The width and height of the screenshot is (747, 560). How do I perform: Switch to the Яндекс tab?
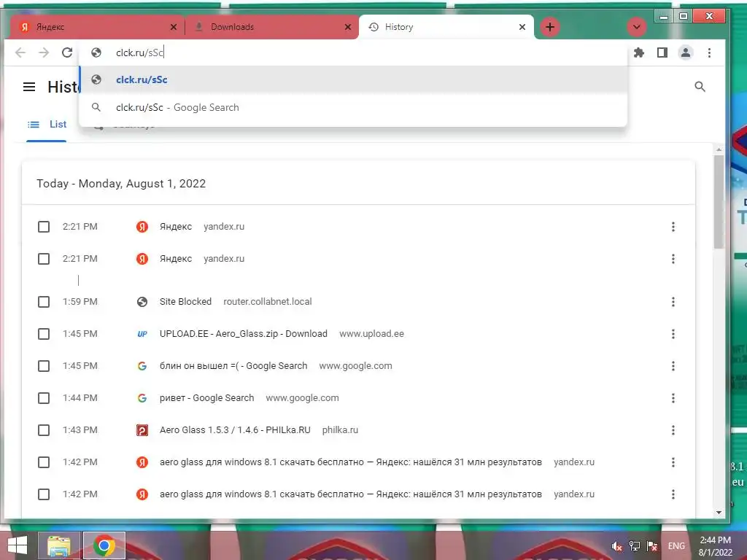(x=97, y=27)
